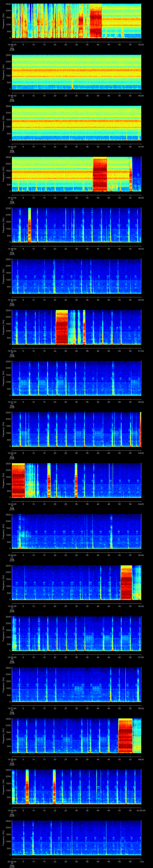
Task: Click the '46:00' end time label
Action: pyautogui.click(x=141, y=96)
